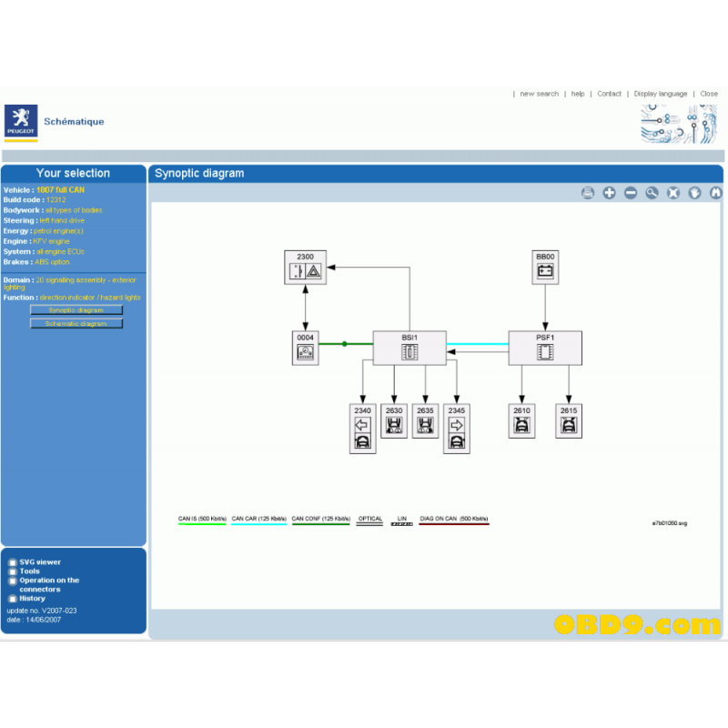Fit the diagram to the screen
728x728 pixels.
(x=673, y=192)
